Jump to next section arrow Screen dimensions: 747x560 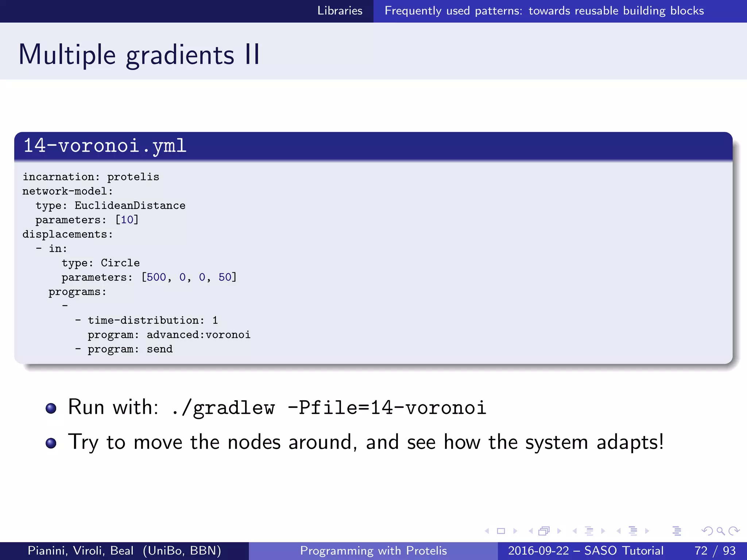pyautogui.click(x=647, y=531)
